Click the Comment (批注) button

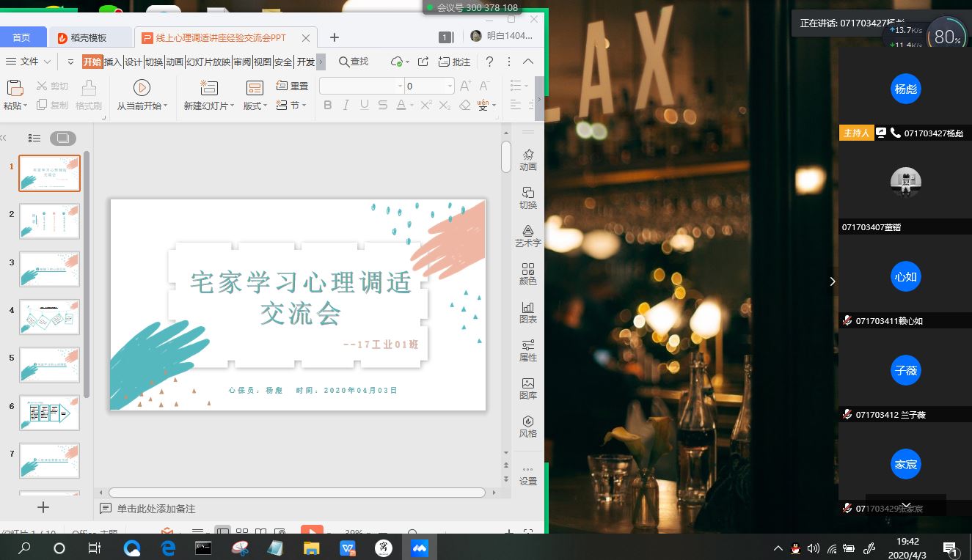click(454, 62)
